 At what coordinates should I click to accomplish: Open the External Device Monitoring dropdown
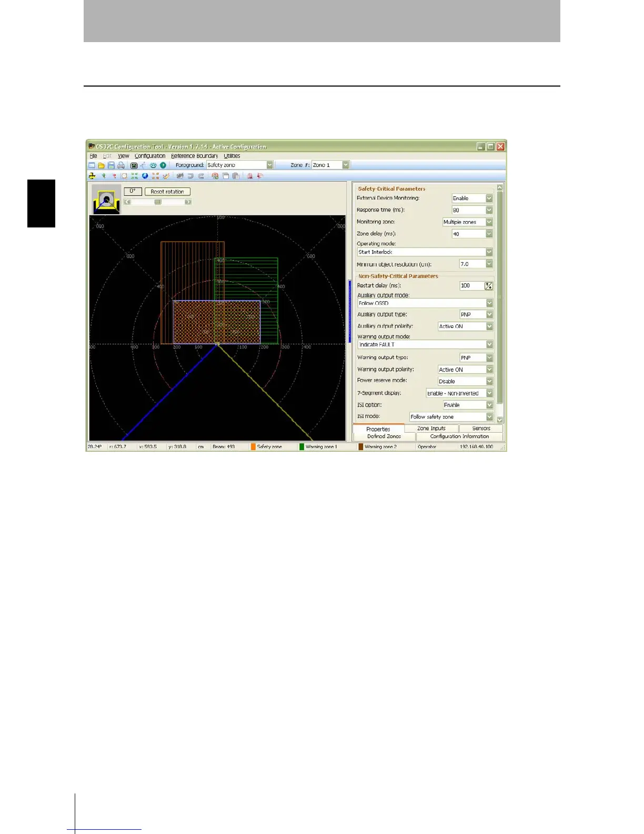tap(489, 198)
